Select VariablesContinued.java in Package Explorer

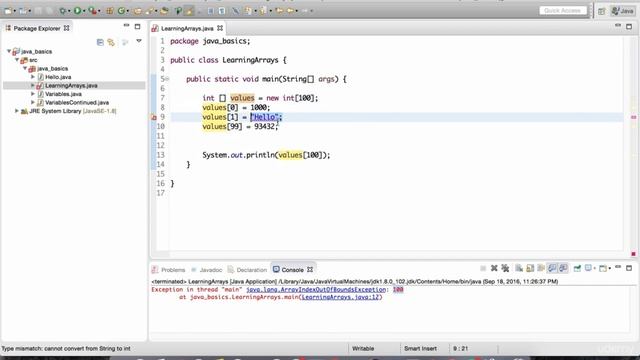[77, 102]
